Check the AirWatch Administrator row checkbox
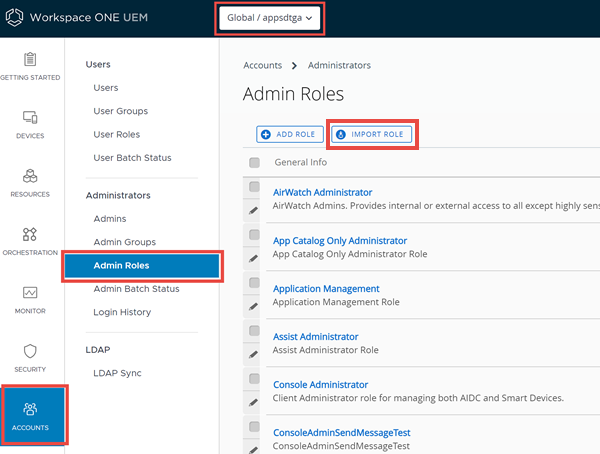 [254, 187]
